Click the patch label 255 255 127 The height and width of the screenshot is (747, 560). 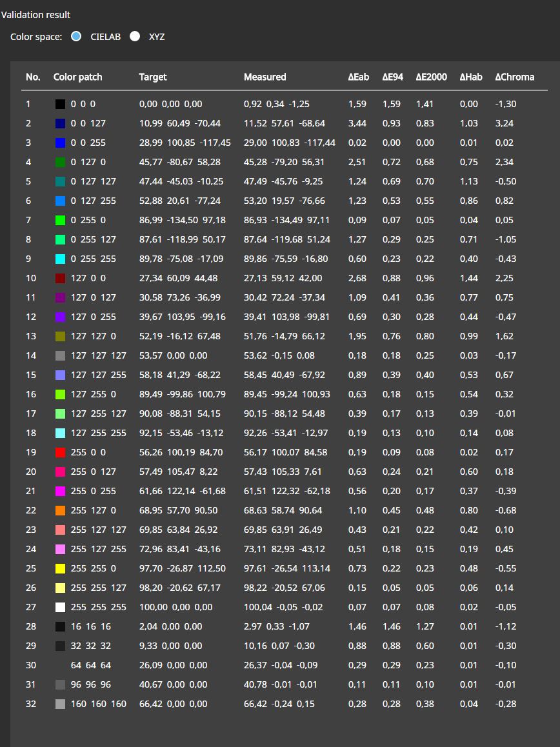(99, 588)
